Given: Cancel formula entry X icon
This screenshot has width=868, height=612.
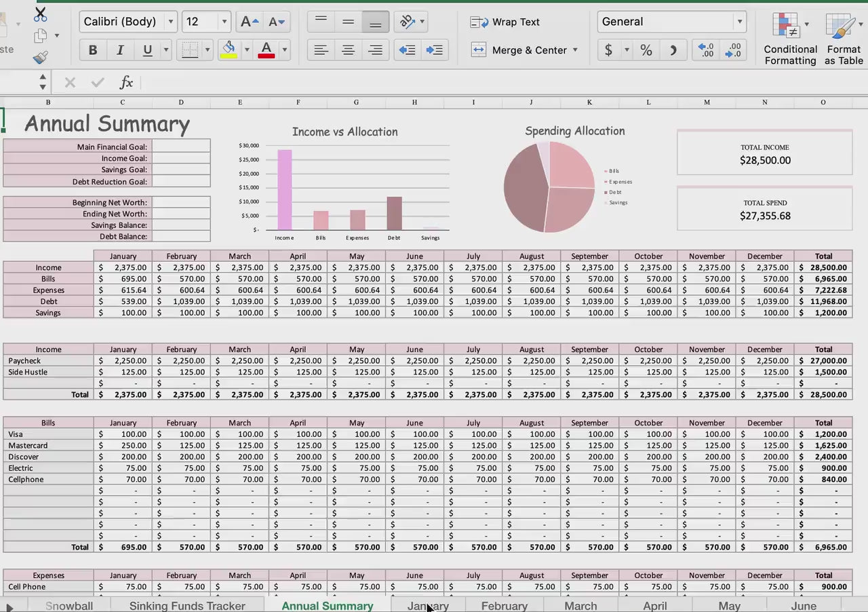Looking at the screenshot, I should (70, 83).
